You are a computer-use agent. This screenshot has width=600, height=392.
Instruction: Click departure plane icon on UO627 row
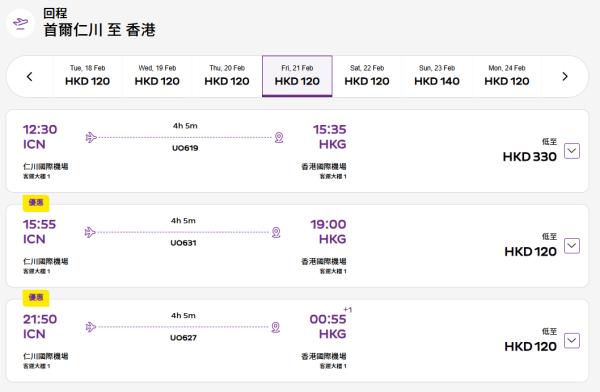pos(91,327)
